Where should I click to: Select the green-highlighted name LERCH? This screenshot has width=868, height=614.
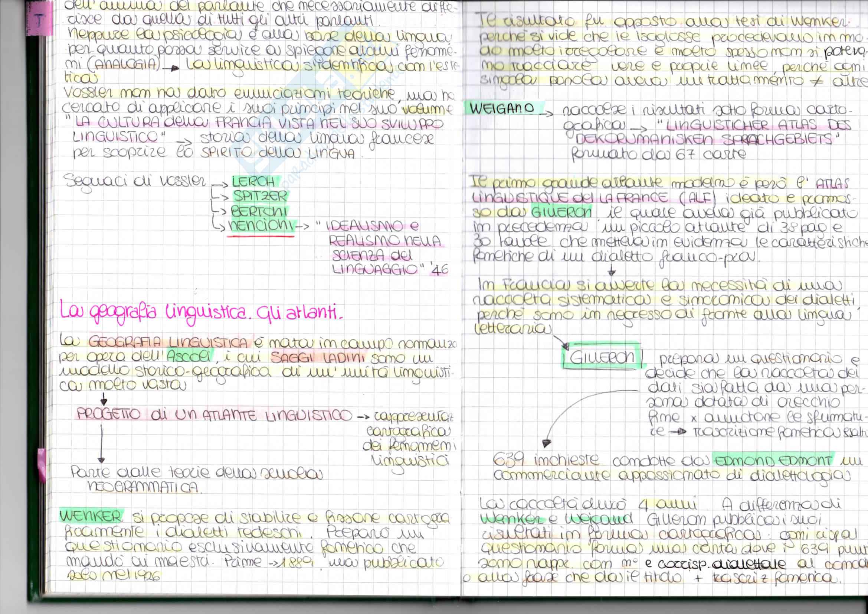[254, 182]
